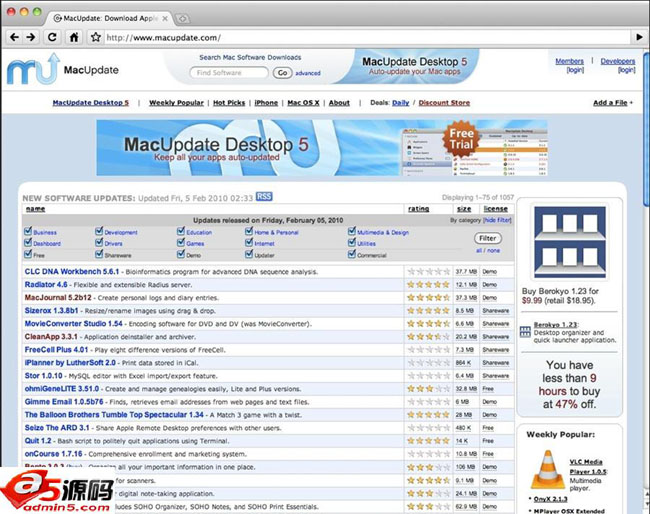Click the Members link

(569, 61)
